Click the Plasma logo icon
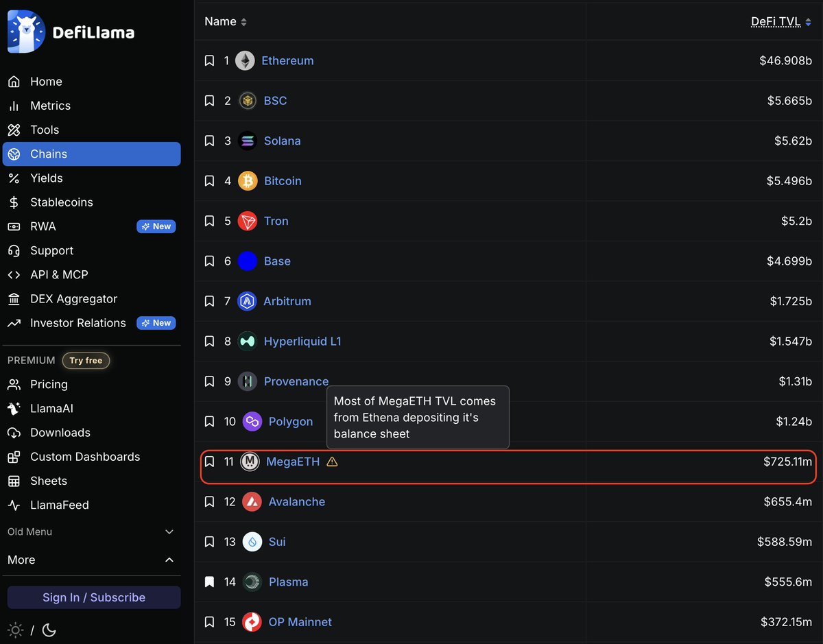The width and height of the screenshot is (823, 644). (x=252, y=582)
